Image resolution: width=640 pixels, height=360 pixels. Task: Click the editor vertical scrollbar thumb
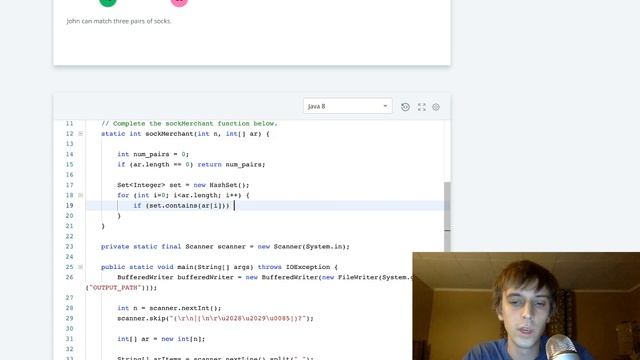pyautogui.click(x=447, y=216)
